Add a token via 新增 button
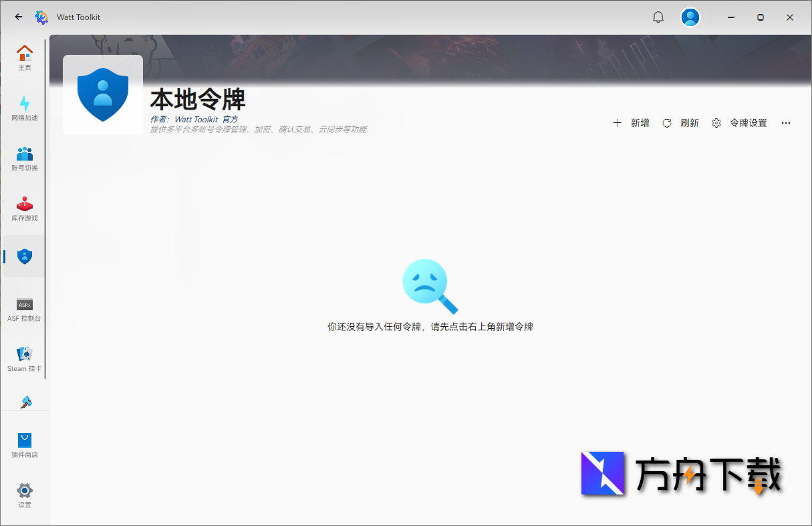This screenshot has width=812, height=526. (x=631, y=123)
